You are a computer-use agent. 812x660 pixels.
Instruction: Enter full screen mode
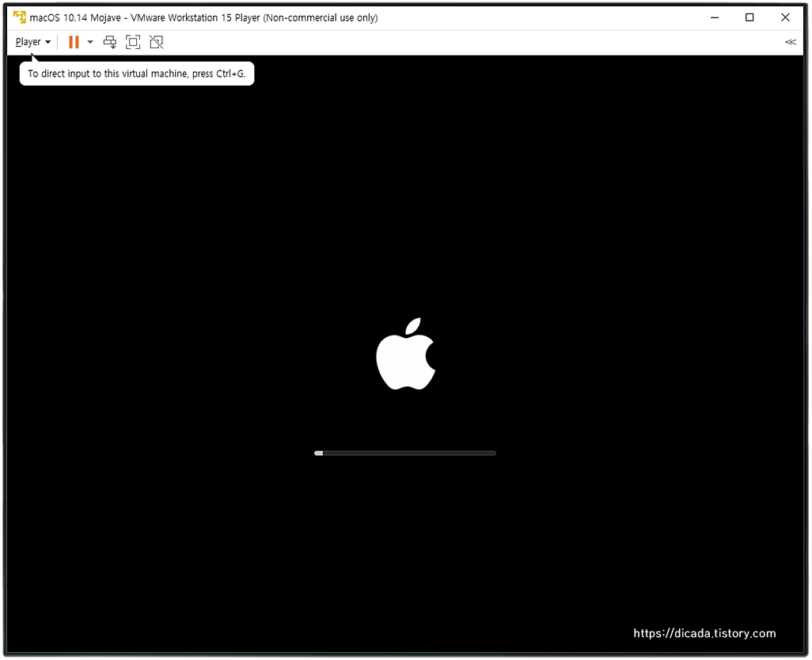pos(133,42)
